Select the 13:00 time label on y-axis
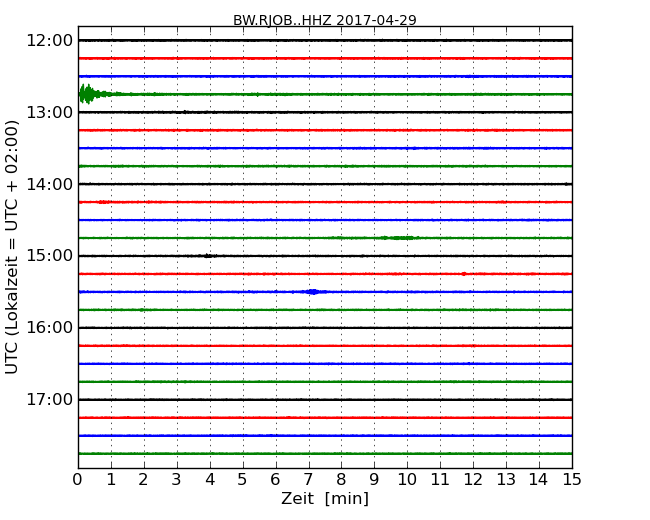Screen dimensions: 650x520 tap(50, 112)
